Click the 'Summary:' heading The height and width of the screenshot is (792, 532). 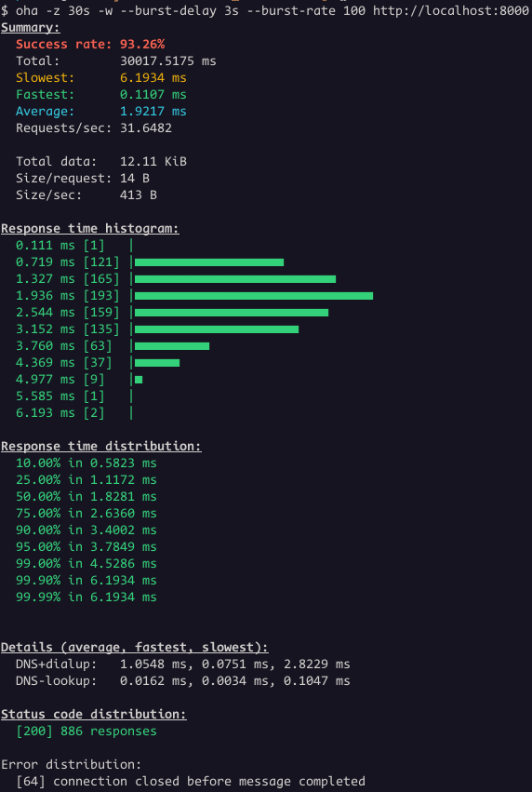click(31, 28)
